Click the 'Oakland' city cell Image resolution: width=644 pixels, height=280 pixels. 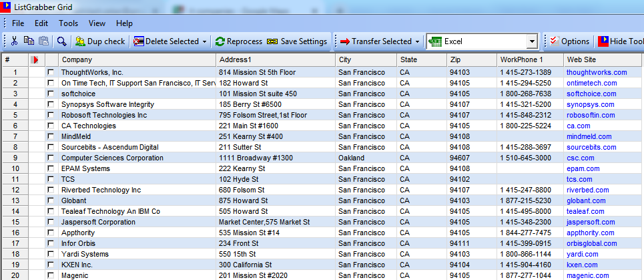tap(366, 158)
